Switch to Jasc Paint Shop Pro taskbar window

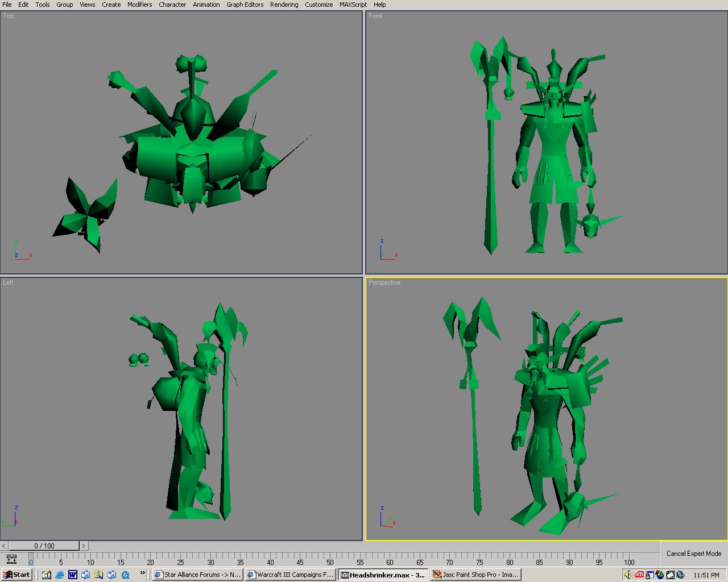[x=476, y=575]
